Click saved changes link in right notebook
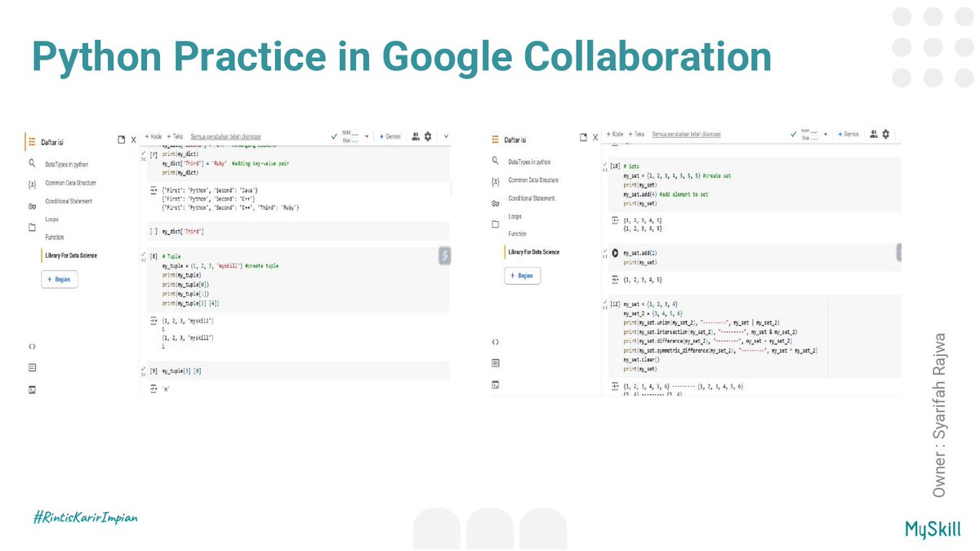This screenshot has height=551, width=980. pos(686,134)
